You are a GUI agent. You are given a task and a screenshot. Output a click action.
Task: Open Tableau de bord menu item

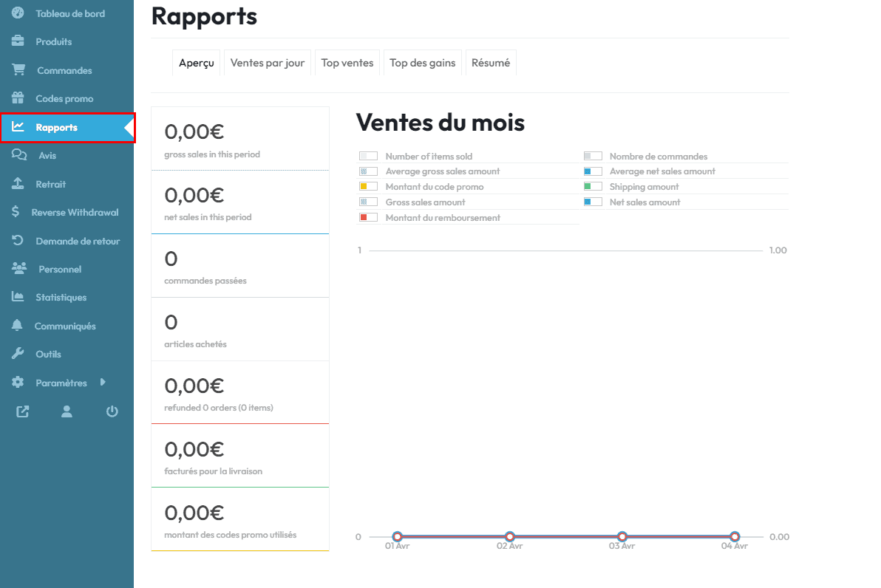[x=70, y=13]
